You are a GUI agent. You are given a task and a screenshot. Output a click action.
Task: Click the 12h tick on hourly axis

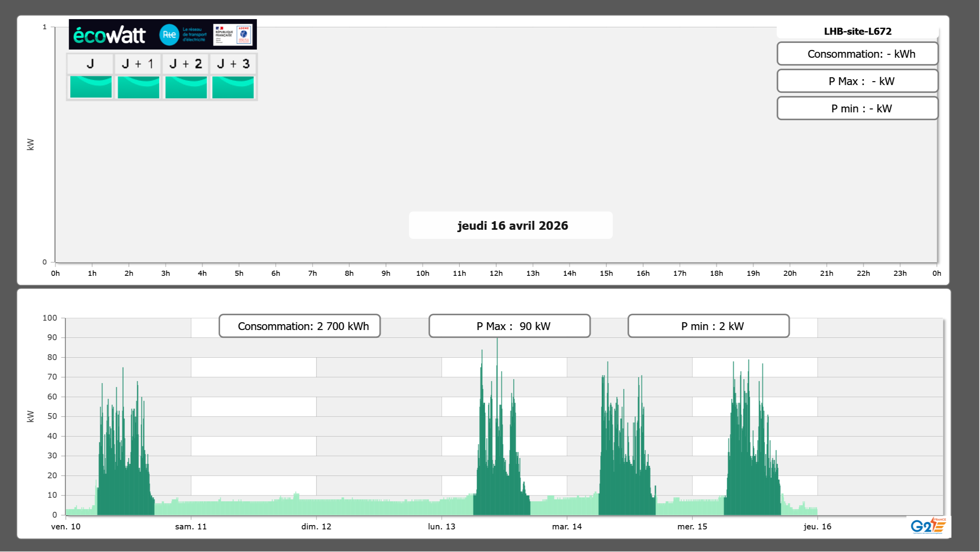coord(496,273)
